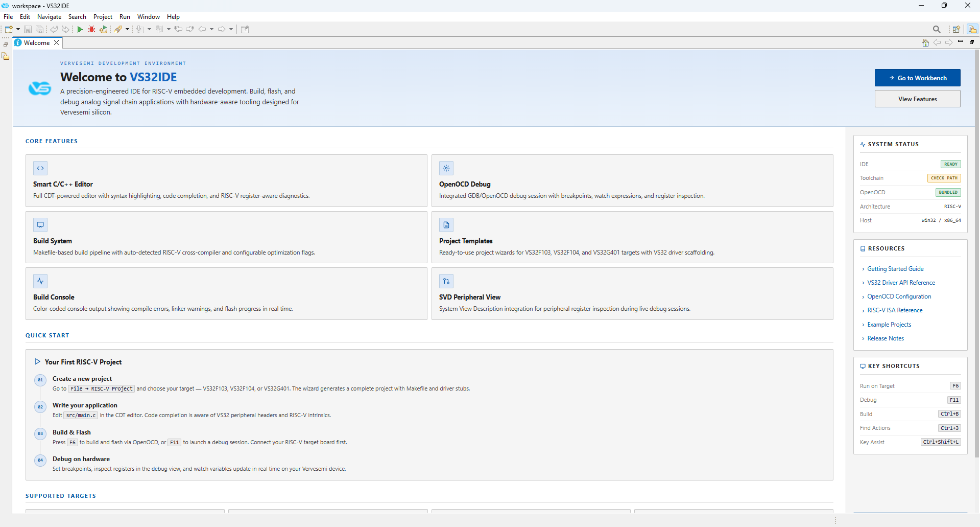The height and width of the screenshot is (527, 980).
Task: Save the current file via the save icon
Action: tap(28, 29)
